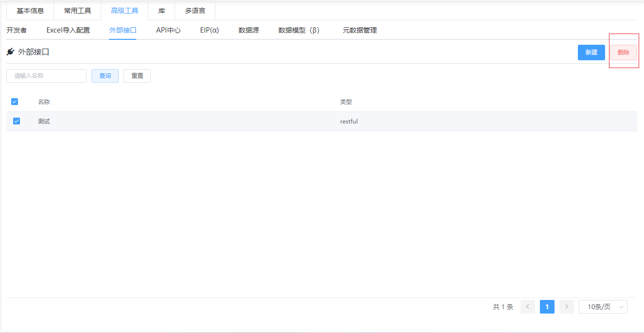Switch to the 基本信息 tab

(x=30, y=11)
